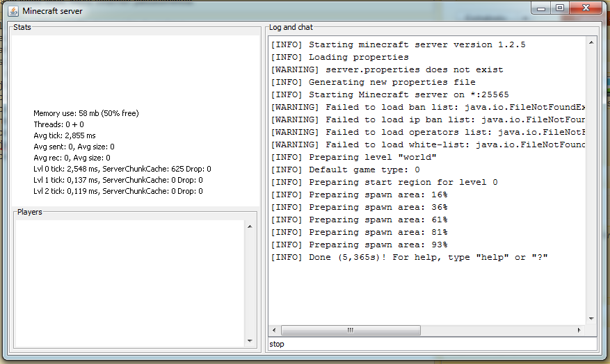Image resolution: width=610 pixels, height=364 pixels.
Task: Click the "Done (5,365s)!" log line
Action: [x=410, y=257]
